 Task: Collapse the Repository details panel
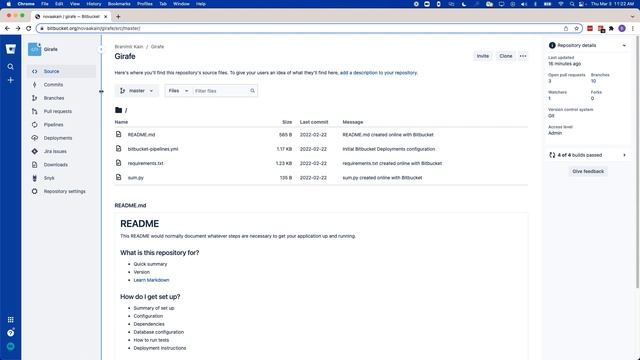[x=624, y=45]
